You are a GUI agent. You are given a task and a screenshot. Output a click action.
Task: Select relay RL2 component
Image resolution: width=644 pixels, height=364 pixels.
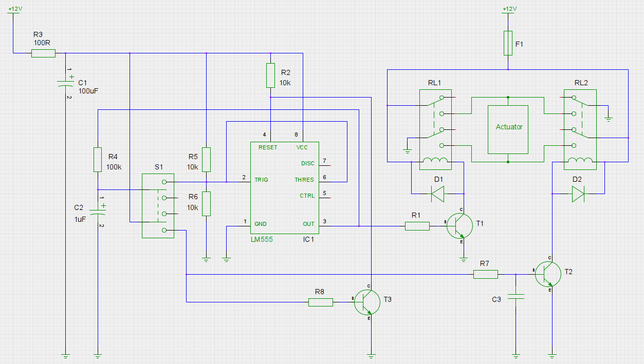tap(580, 129)
